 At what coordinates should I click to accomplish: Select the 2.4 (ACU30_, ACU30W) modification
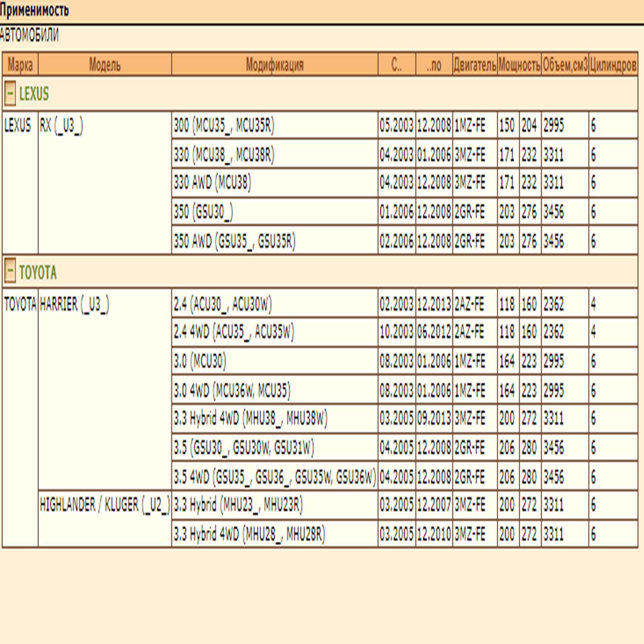click(x=223, y=304)
